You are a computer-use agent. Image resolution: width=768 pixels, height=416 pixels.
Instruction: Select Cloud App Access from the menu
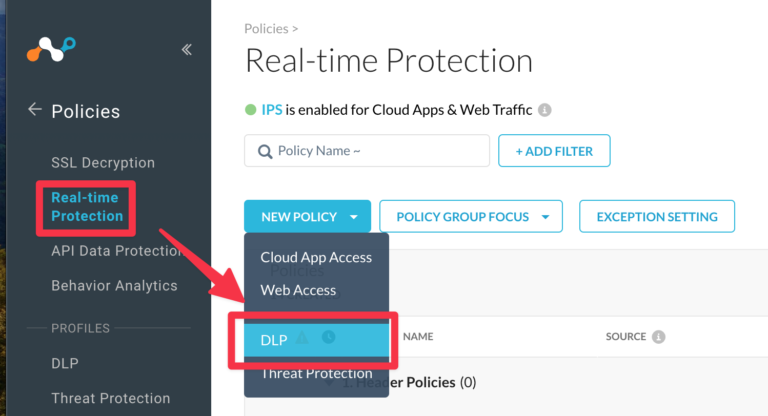pos(316,257)
